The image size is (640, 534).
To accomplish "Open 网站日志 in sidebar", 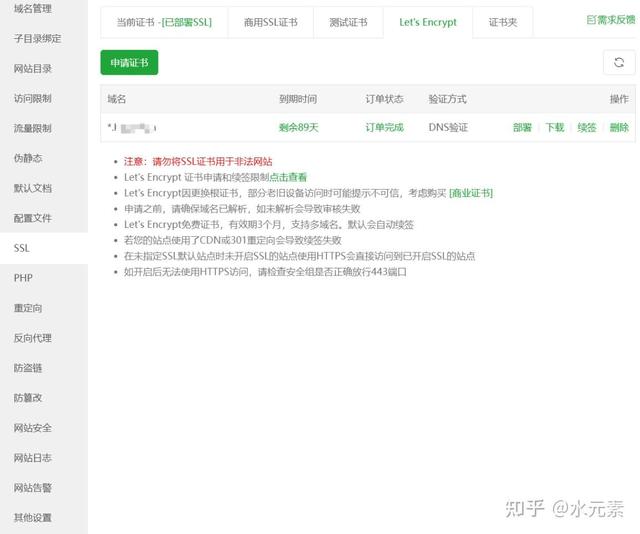I will point(33,458).
